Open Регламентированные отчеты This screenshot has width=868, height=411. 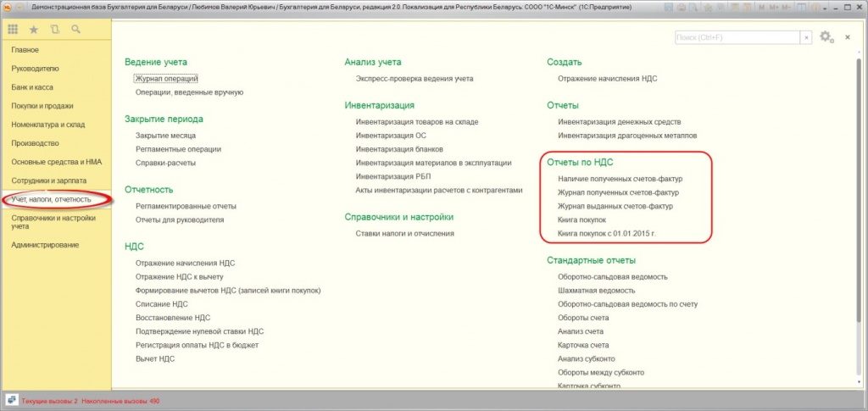tap(186, 206)
